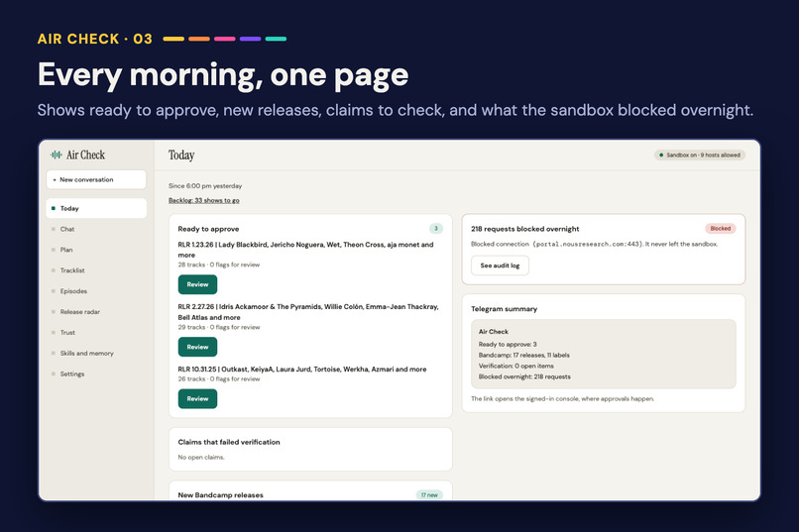Screen dimensions: 799x532
Task: Click the 218 requests blocked overnight heading
Action: point(524,229)
